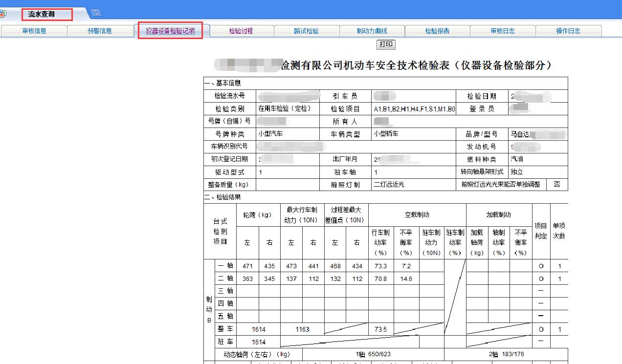Switch to the 审核信息 tab
Viewport: 622px width, 364px height.
tap(34, 31)
